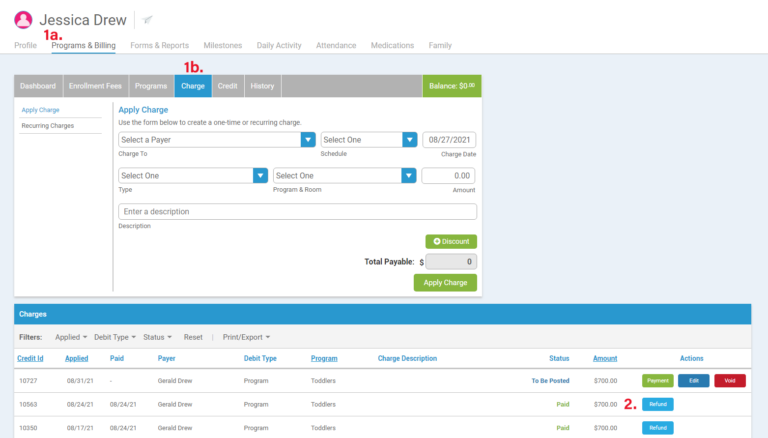Switch to the Charge tab

pyautogui.click(x=193, y=86)
